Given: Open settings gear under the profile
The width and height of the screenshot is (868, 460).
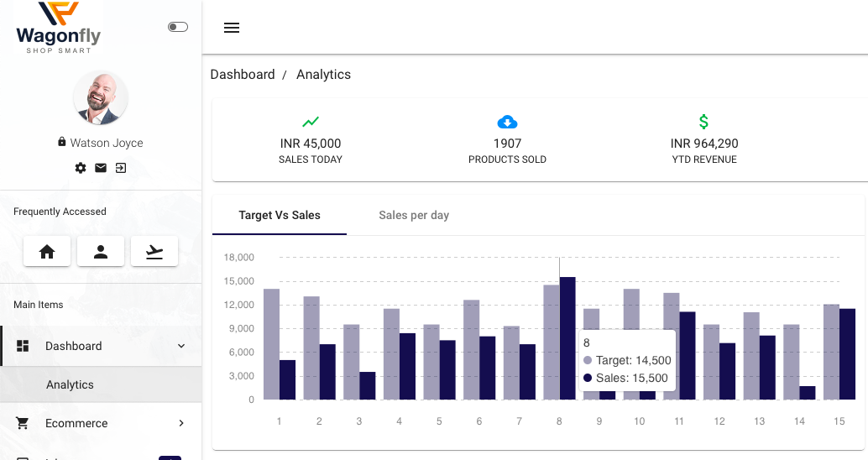Looking at the screenshot, I should point(81,168).
